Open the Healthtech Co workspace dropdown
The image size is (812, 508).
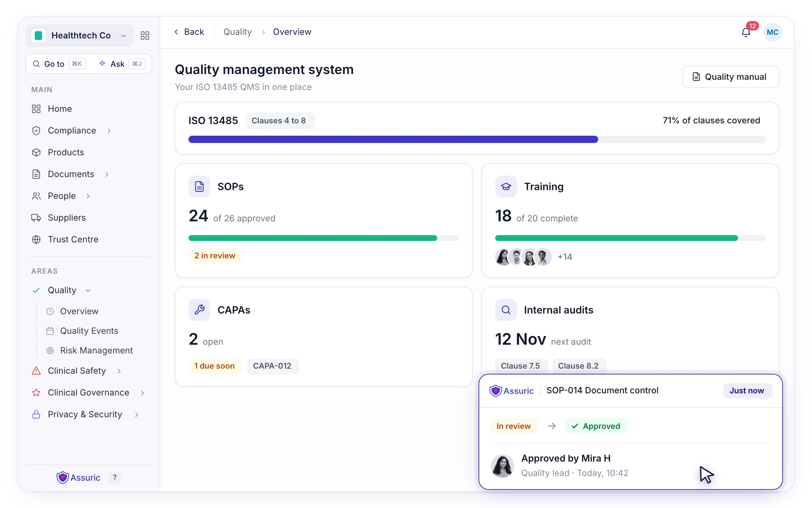pyautogui.click(x=79, y=36)
